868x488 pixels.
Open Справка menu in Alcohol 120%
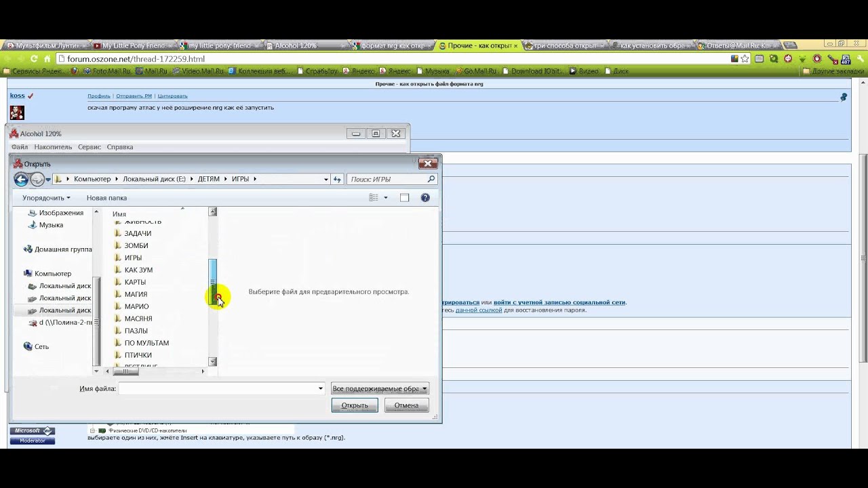(120, 147)
